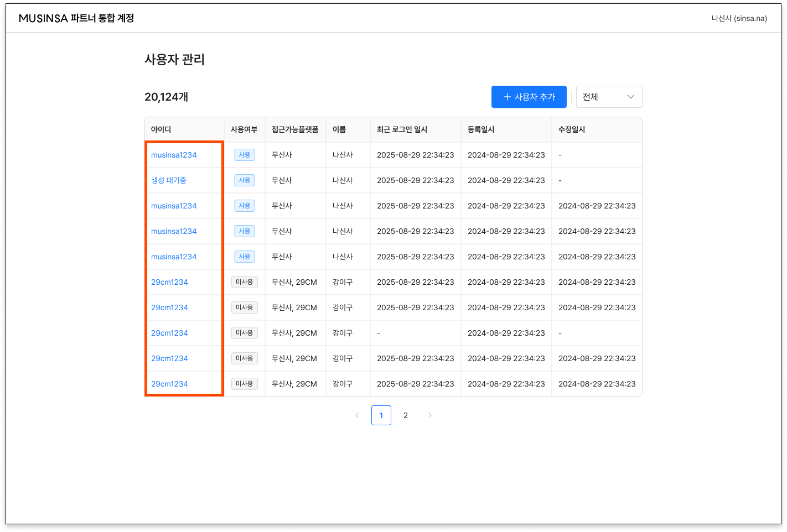Screen dimensions: 787x532
Task: Click the 사용자 추가 button
Action: point(529,97)
